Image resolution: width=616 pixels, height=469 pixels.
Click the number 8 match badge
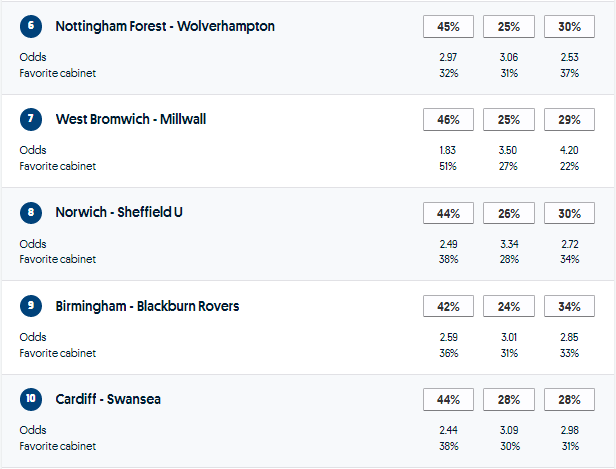pos(31,212)
